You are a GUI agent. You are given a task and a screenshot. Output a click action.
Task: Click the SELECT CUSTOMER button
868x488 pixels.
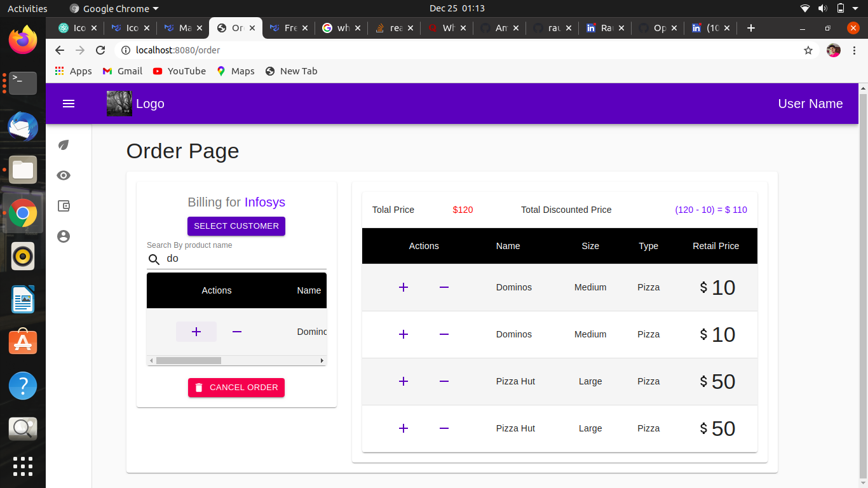[236, 226]
